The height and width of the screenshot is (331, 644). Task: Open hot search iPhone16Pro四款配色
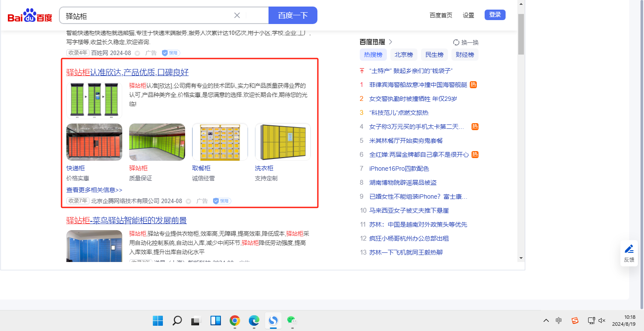click(399, 169)
